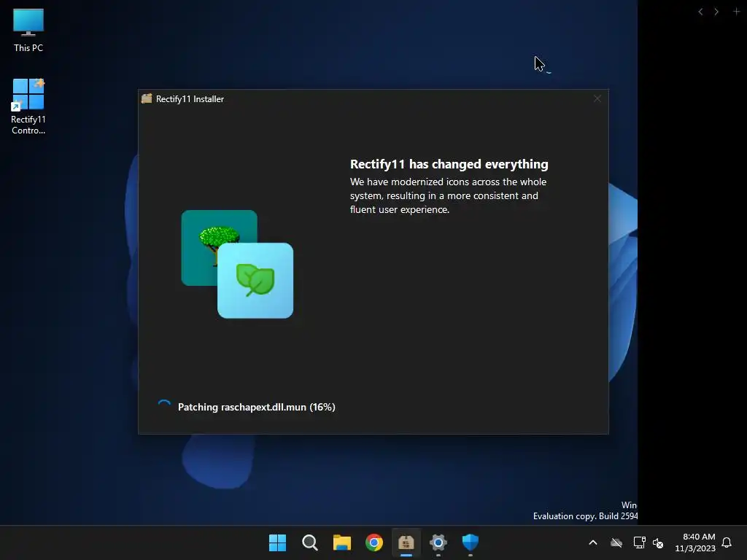747x560 pixels.
Task: Click the modern green leaf icon image
Action: tap(255, 281)
